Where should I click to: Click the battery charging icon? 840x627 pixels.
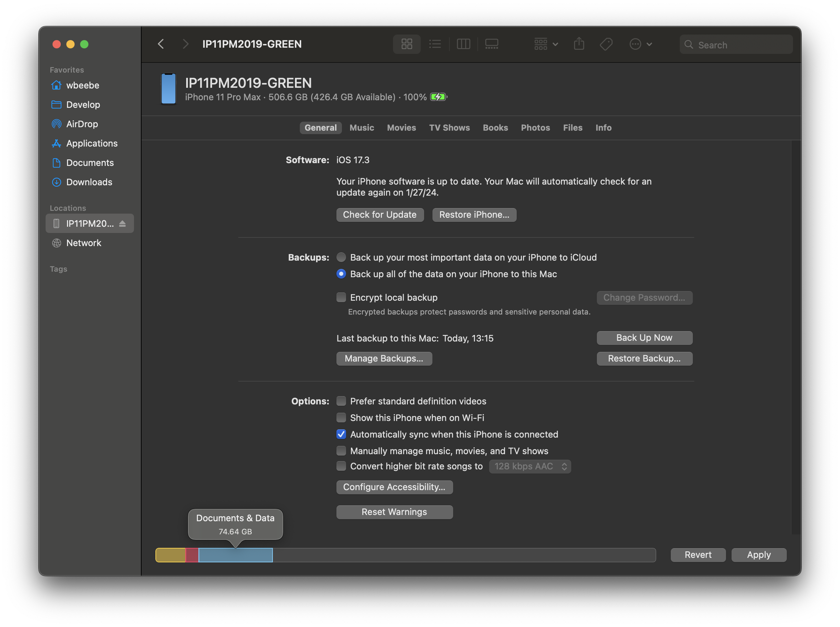pyautogui.click(x=438, y=97)
